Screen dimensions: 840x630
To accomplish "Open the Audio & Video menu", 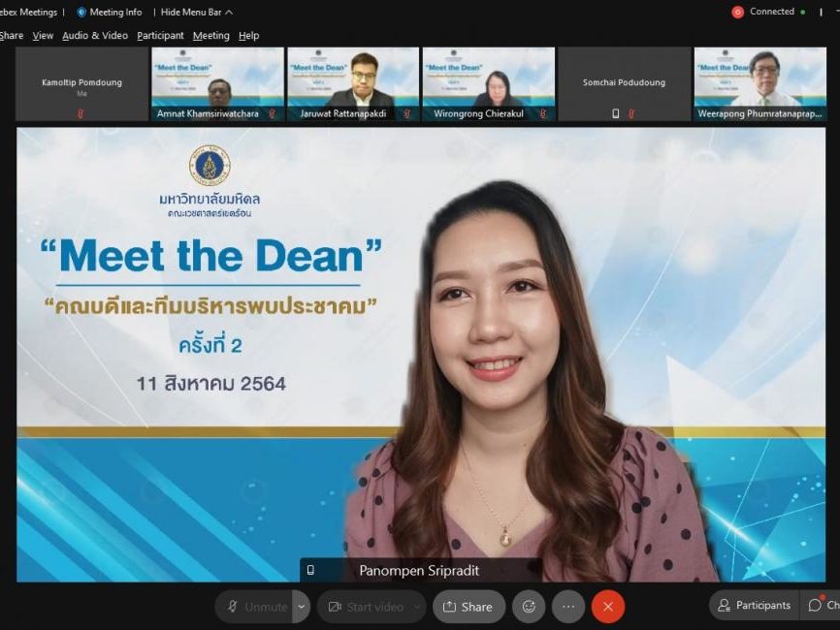I will coord(95,36).
